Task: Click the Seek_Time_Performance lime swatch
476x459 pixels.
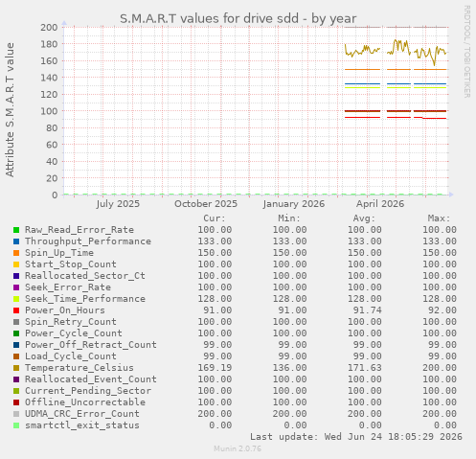Action: [16, 299]
